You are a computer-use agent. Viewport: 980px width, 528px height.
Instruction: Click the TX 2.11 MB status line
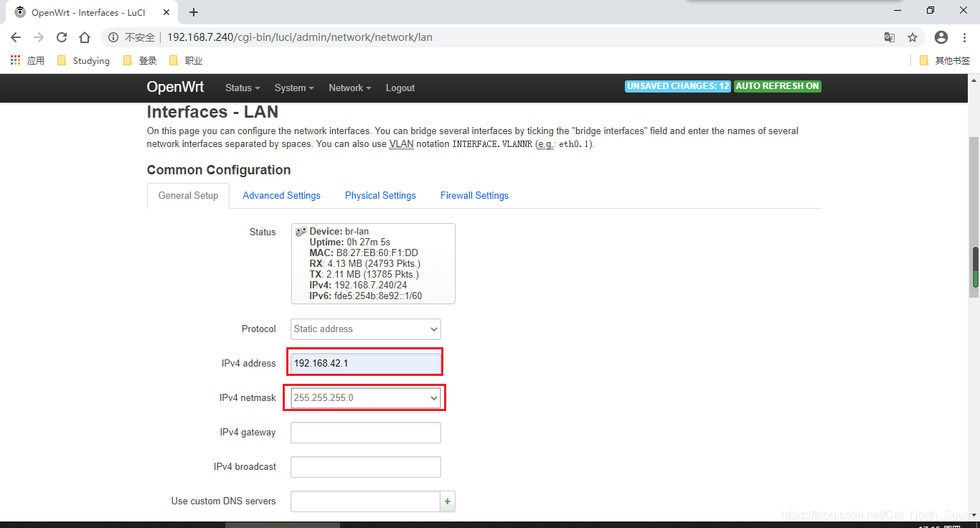coord(364,274)
